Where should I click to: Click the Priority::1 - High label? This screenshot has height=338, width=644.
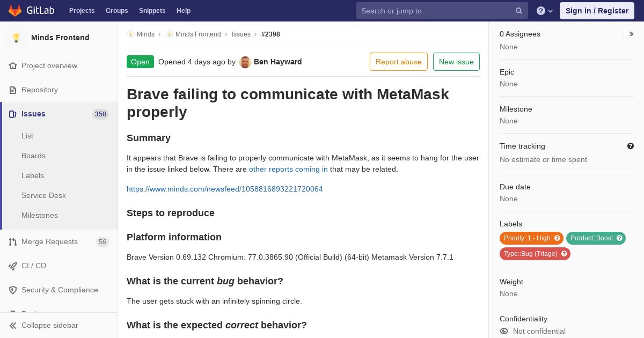(527, 238)
